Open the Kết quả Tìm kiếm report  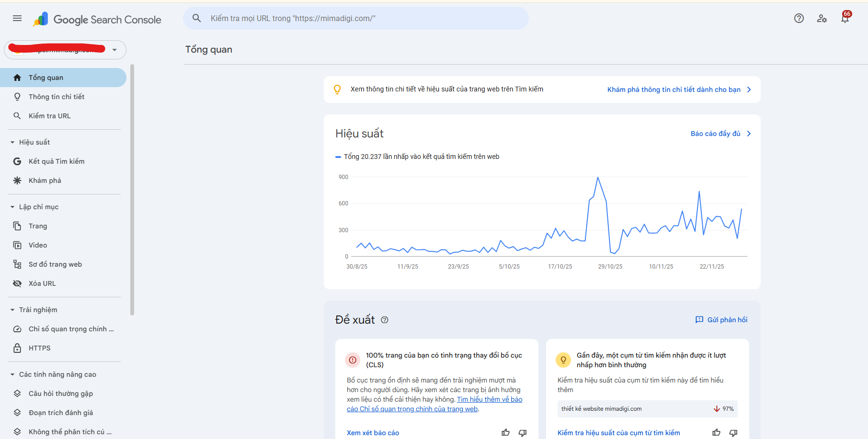pyautogui.click(x=56, y=161)
